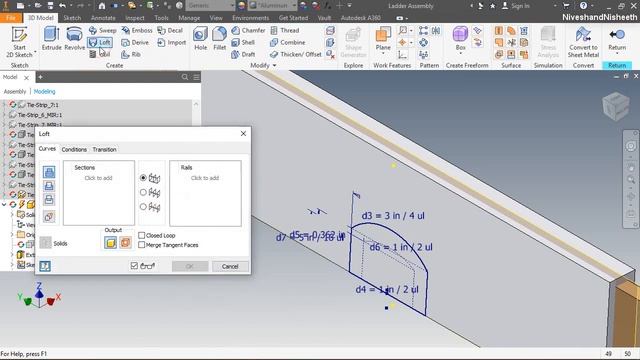
Task: Switch to the Transition tab
Action: point(104,149)
